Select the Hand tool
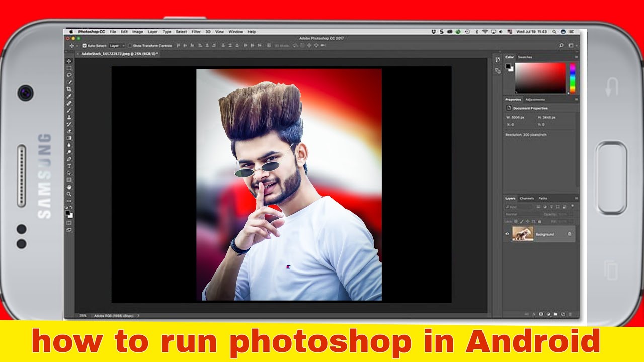This screenshot has height=362, width=644. coord(69,187)
